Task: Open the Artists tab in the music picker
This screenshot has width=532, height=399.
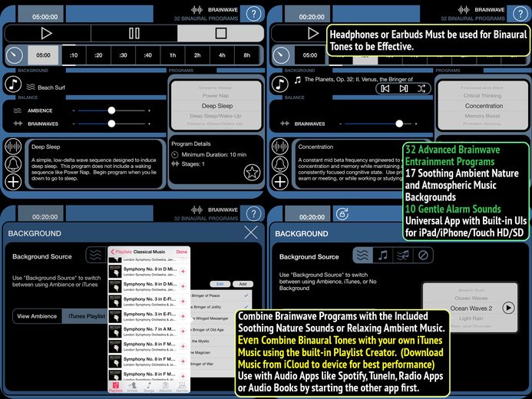Action: [x=132, y=387]
